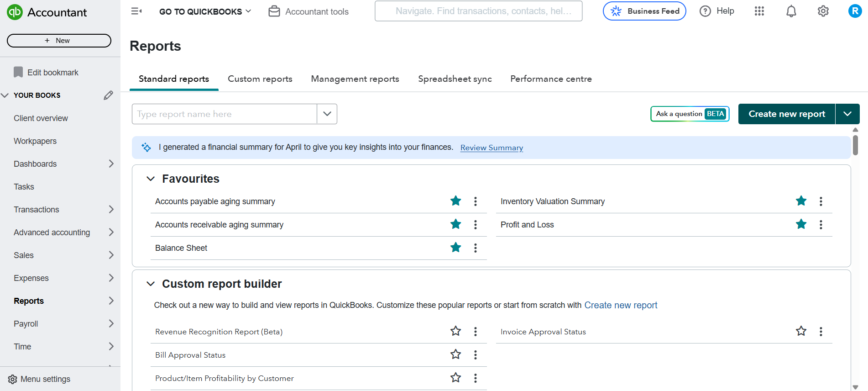The height and width of the screenshot is (391, 868).
Task: Click the report name search field
Action: (x=225, y=114)
